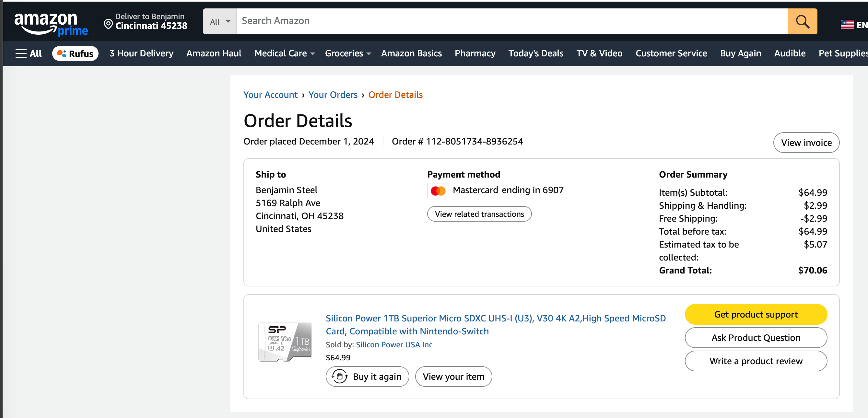Click the Buy it again button
The height and width of the screenshot is (418, 868).
367,377
